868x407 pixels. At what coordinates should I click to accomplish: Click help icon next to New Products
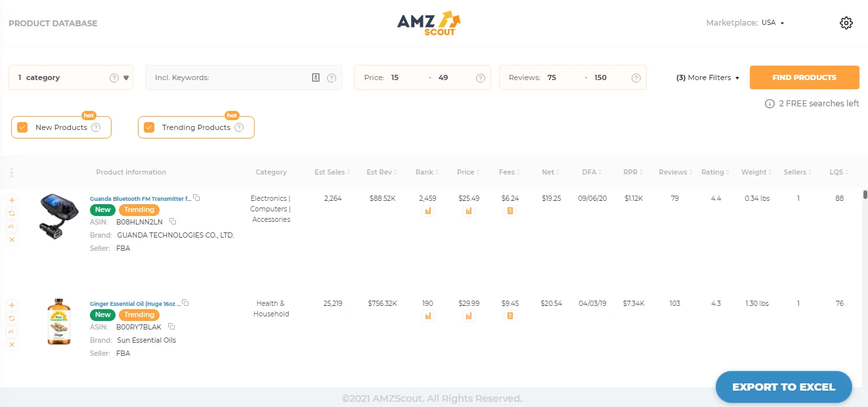pyautogui.click(x=96, y=127)
